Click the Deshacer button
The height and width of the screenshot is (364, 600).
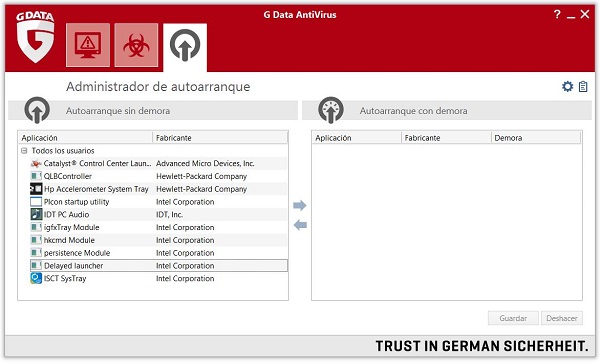click(562, 318)
